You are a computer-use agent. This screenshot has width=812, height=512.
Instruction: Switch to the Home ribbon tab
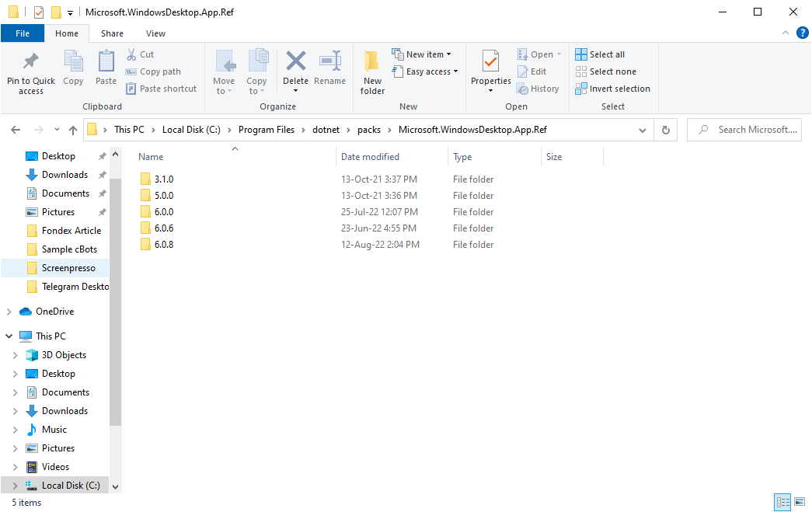(x=67, y=33)
